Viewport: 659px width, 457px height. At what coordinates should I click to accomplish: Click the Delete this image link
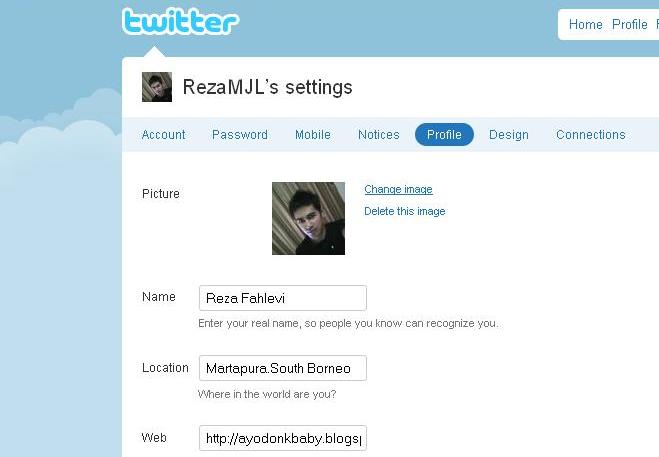pyautogui.click(x=404, y=211)
